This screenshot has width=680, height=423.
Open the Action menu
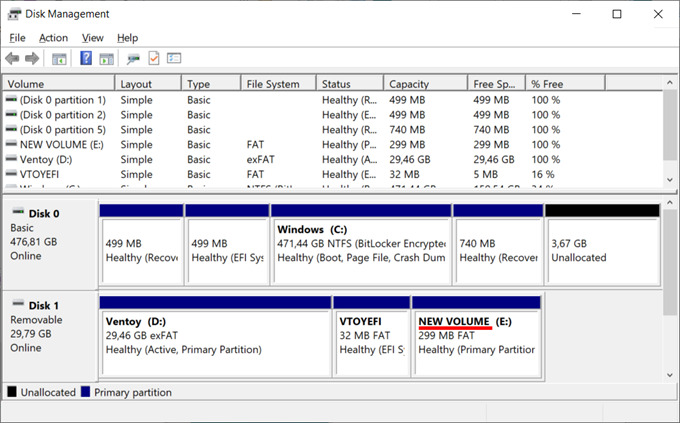(x=53, y=38)
